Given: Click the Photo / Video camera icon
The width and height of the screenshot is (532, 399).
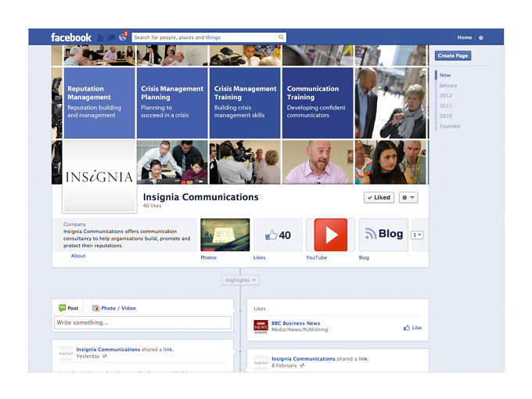Looking at the screenshot, I should [x=96, y=308].
